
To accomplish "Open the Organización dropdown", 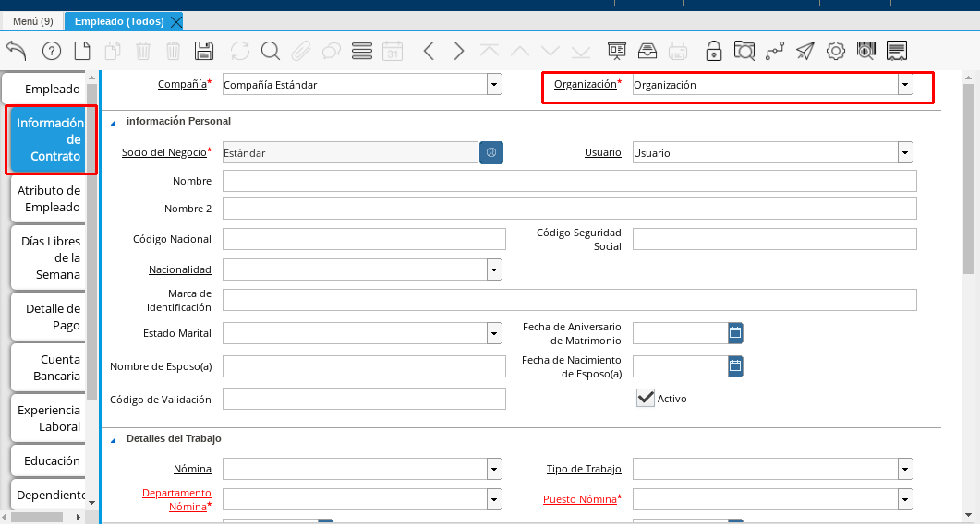I will pyautogui.click(x=904, y=85).
